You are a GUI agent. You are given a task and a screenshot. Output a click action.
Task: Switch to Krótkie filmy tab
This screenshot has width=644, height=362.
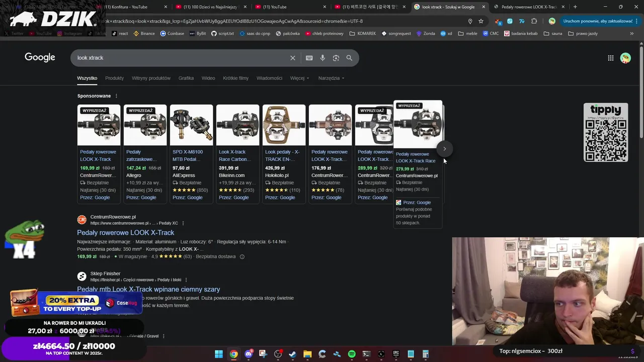[x=236, y=78]
